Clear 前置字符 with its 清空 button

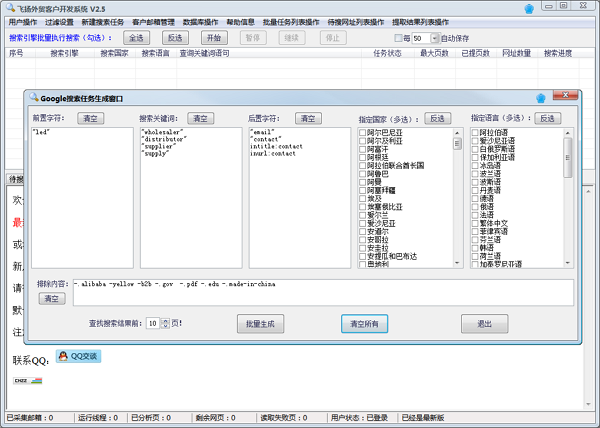tap(91, 118)
